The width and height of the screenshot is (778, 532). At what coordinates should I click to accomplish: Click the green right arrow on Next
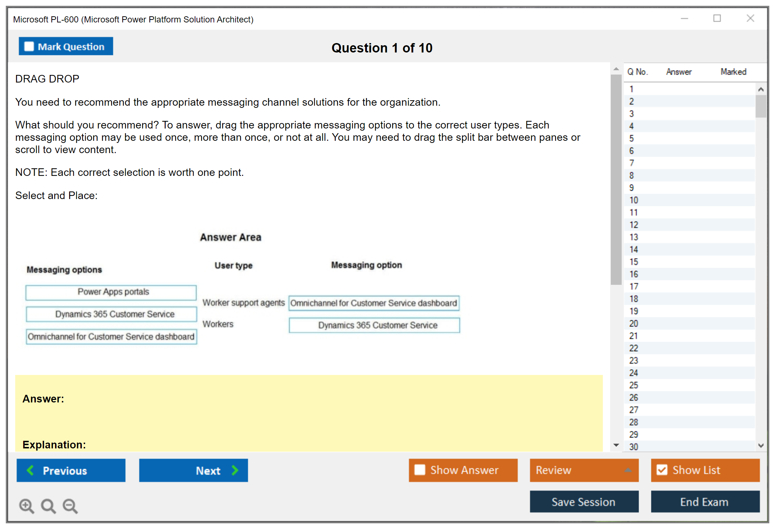[x=235, y=470]
